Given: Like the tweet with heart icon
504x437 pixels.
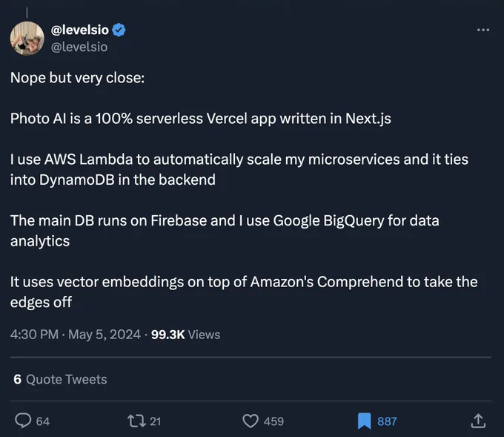Looking at the screenshot, I should click(x=251, y=421).
